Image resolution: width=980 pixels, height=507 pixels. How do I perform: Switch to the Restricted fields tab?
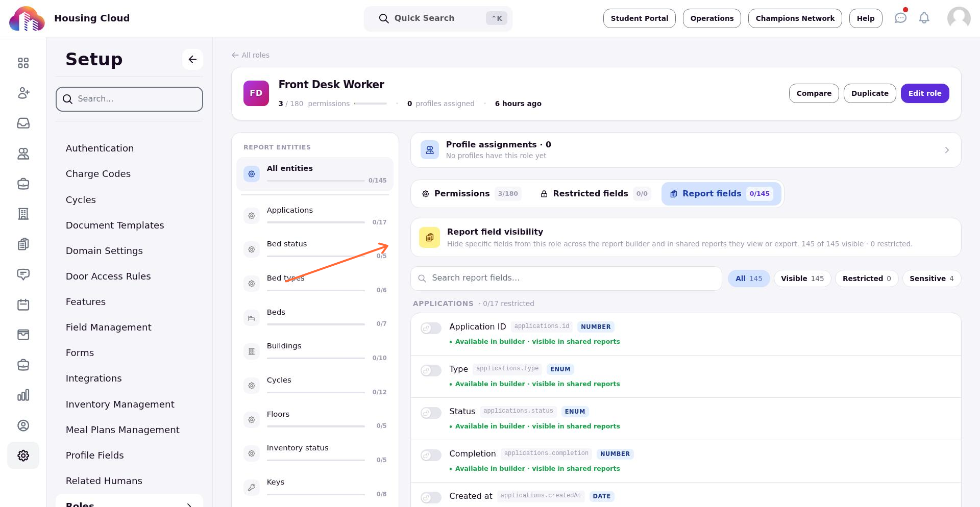595,194
